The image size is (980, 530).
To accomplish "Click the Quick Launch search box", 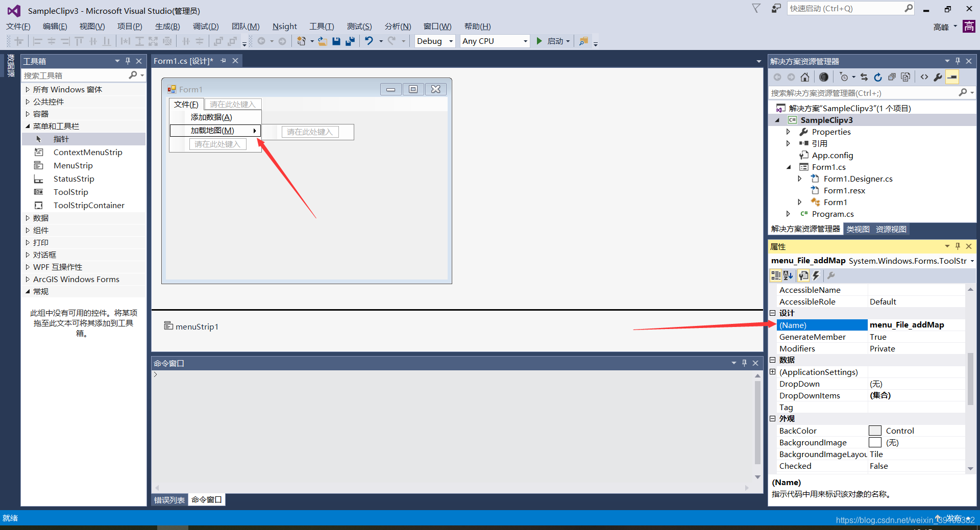I will 846,8.
